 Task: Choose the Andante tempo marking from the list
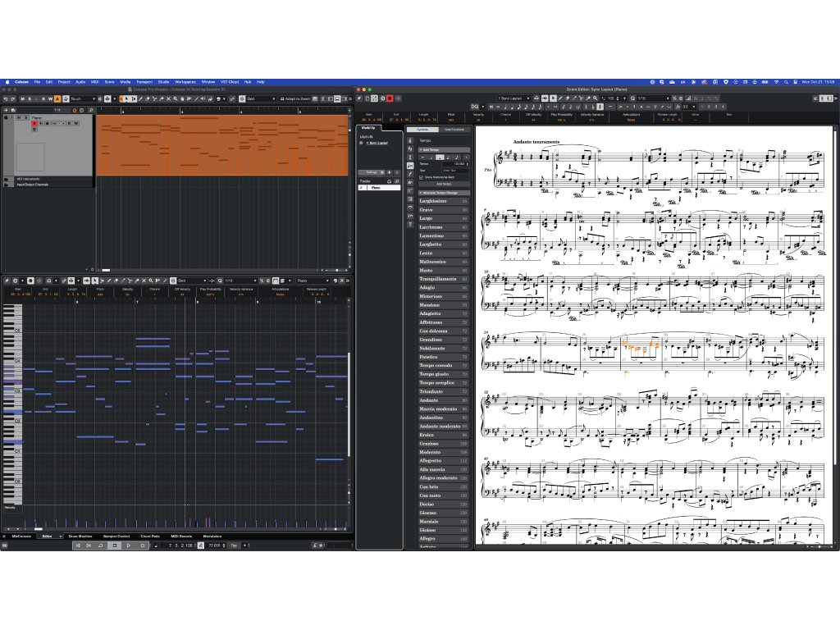[x=443, y=400]
